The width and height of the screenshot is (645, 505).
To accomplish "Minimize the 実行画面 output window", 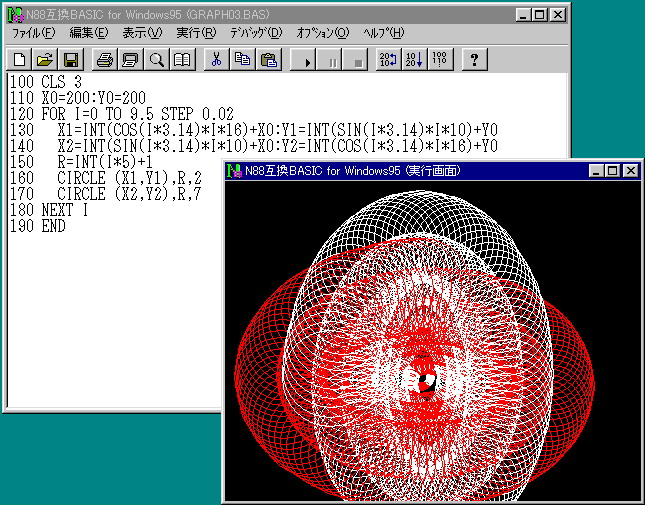I will [596, 171].
